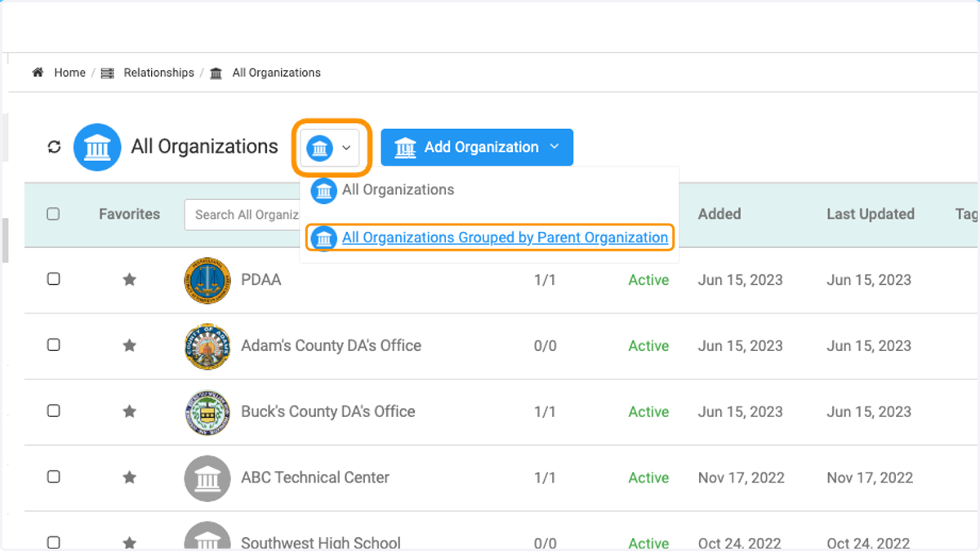The width and height of the screenshot is (980, 551).
Task: Sort by the Added column header
Action: coord(719,214)
